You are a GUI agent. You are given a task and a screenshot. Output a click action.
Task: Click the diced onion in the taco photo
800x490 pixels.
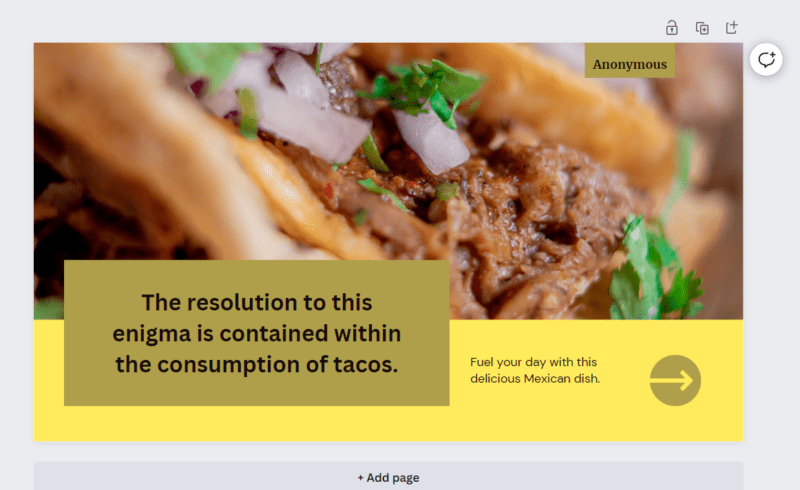(x=431, y=140)
